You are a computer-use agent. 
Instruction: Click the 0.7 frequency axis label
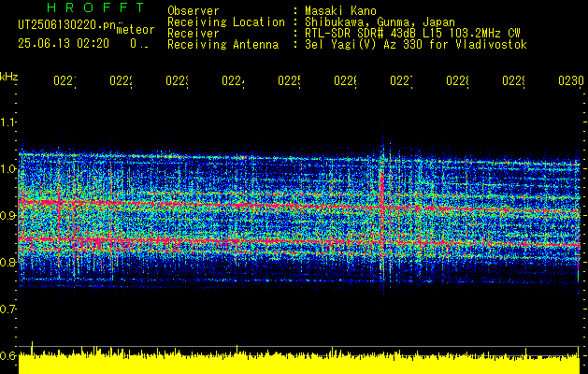(7, 309)
